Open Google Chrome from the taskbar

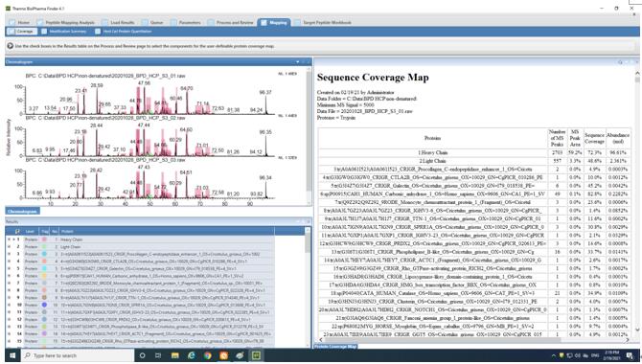tap(208, 355)
